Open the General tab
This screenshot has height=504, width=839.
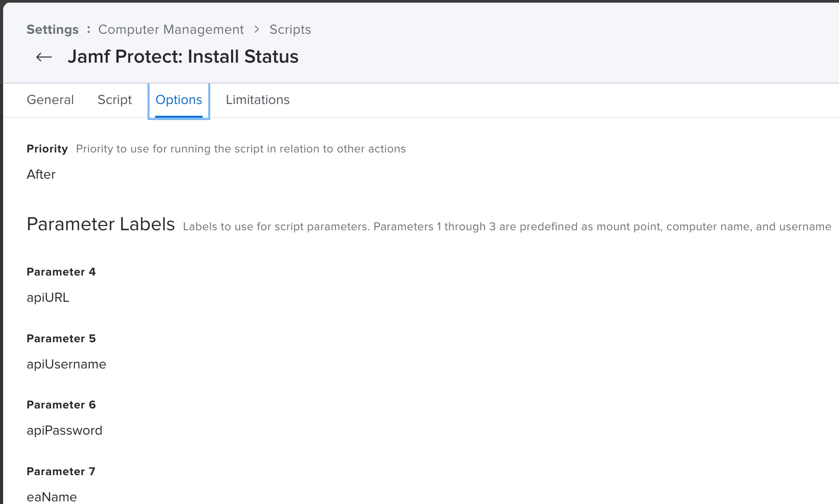[x=50, y=100]
